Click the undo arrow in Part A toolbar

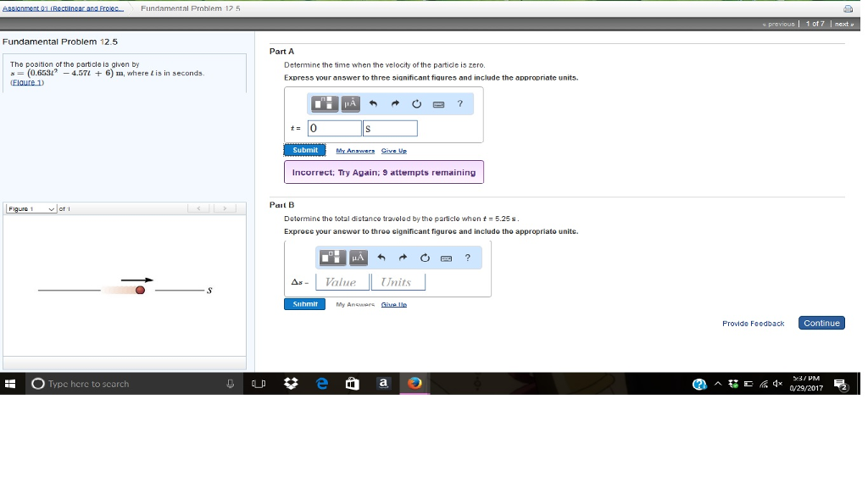374,103
